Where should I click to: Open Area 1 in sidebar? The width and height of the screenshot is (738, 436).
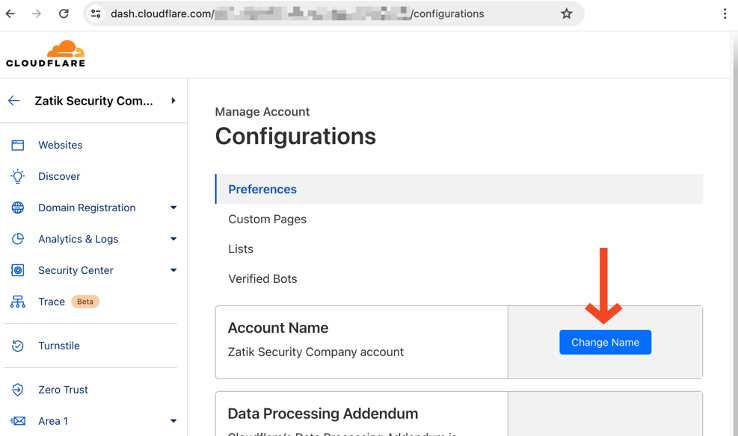coord(53,421)
